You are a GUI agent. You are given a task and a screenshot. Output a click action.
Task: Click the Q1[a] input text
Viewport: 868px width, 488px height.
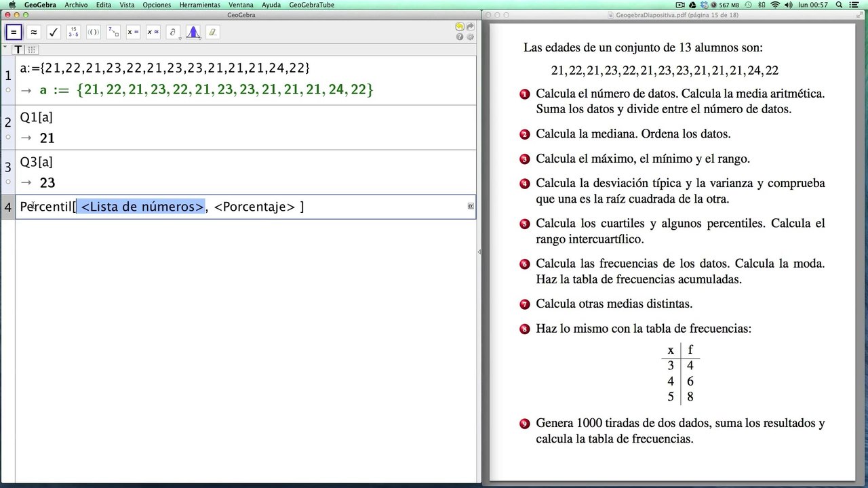(37, 117)
